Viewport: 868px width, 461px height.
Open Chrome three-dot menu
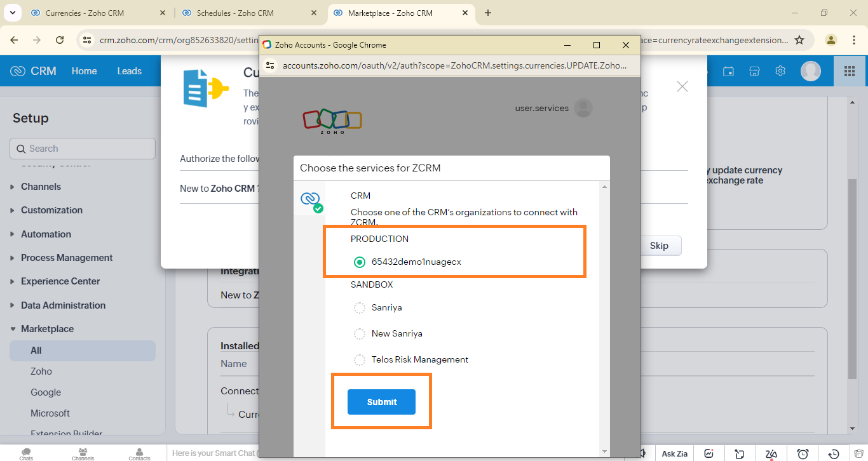point(854,40)
